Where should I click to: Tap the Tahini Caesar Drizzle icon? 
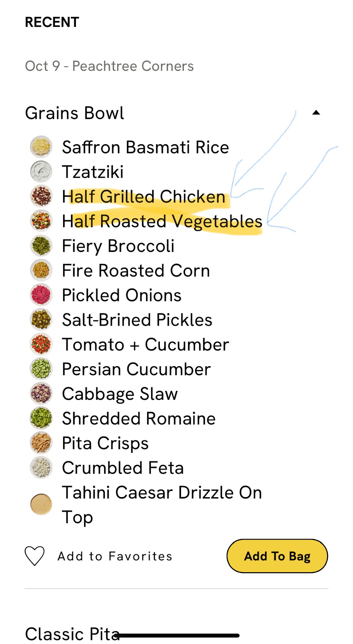[41, 504]
